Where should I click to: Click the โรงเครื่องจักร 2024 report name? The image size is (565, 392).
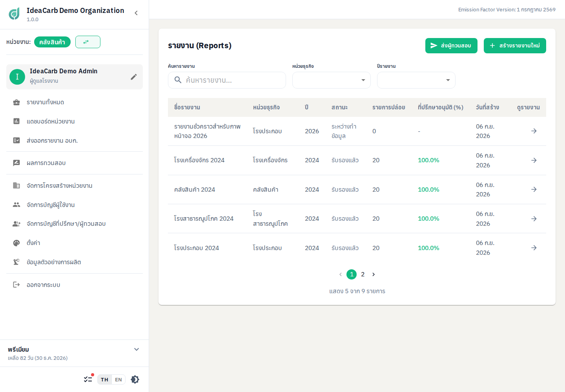point(199,160)
